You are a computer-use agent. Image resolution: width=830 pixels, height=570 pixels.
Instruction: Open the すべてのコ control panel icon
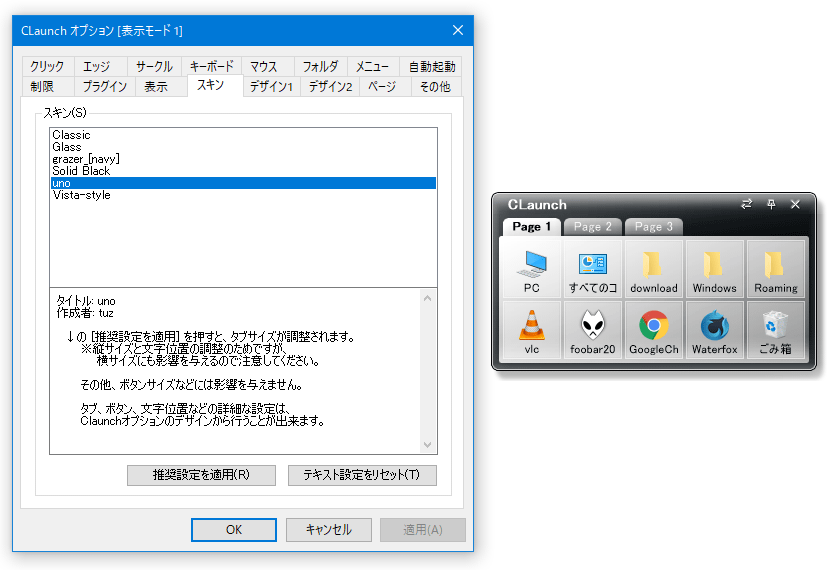(x=592, y=268)
